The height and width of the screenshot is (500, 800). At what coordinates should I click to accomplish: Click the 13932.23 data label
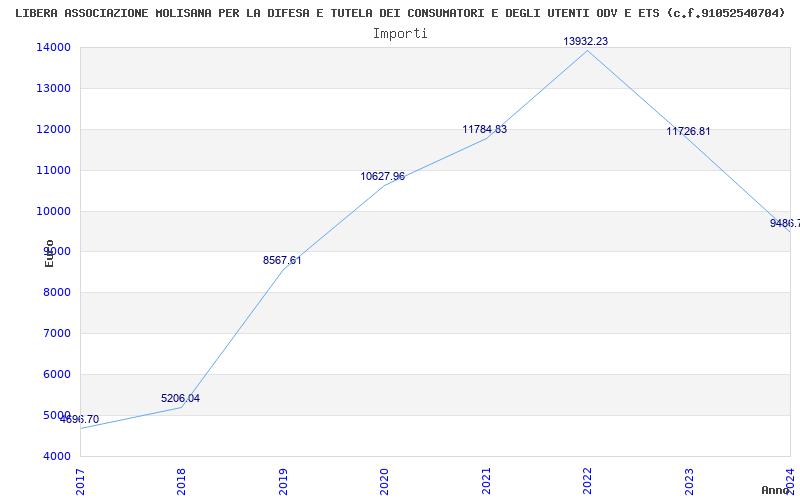click(x=586, y=41)
